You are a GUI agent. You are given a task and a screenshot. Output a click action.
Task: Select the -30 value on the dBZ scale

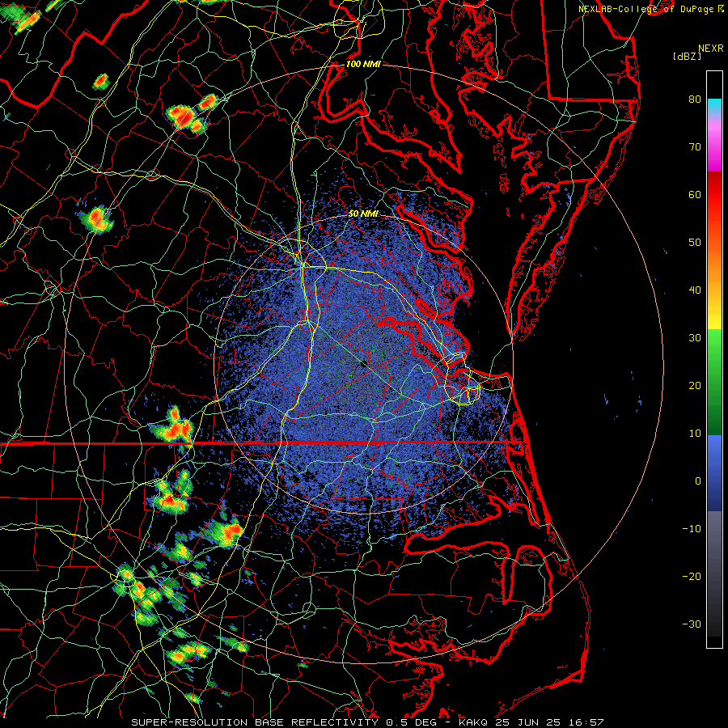coord(692,624)
